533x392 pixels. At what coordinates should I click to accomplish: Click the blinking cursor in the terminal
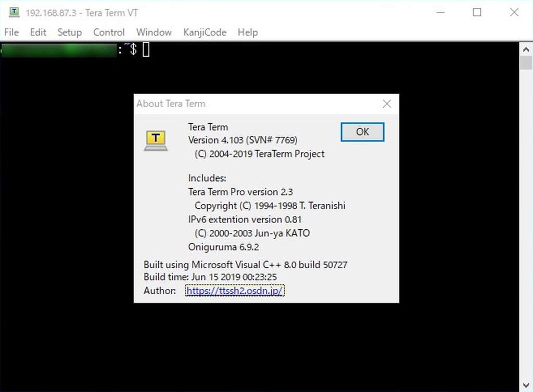pyautogui.click(x=146, y=49)
